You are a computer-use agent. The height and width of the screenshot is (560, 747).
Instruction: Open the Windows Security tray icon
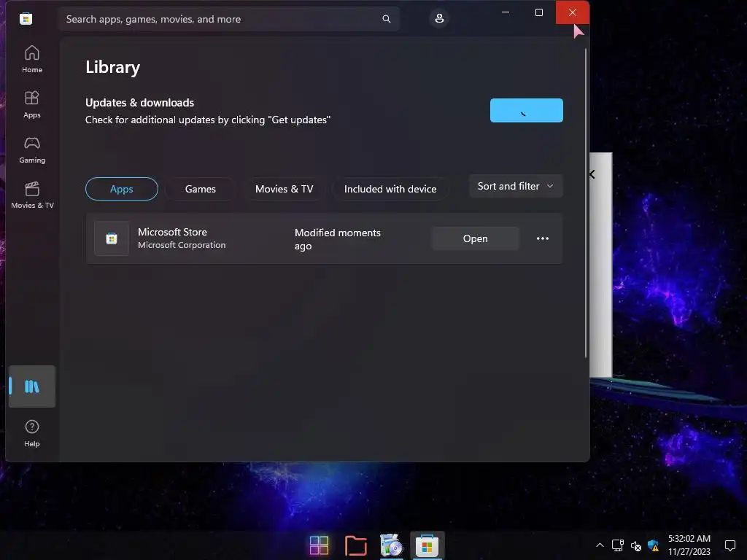(653, 545)
